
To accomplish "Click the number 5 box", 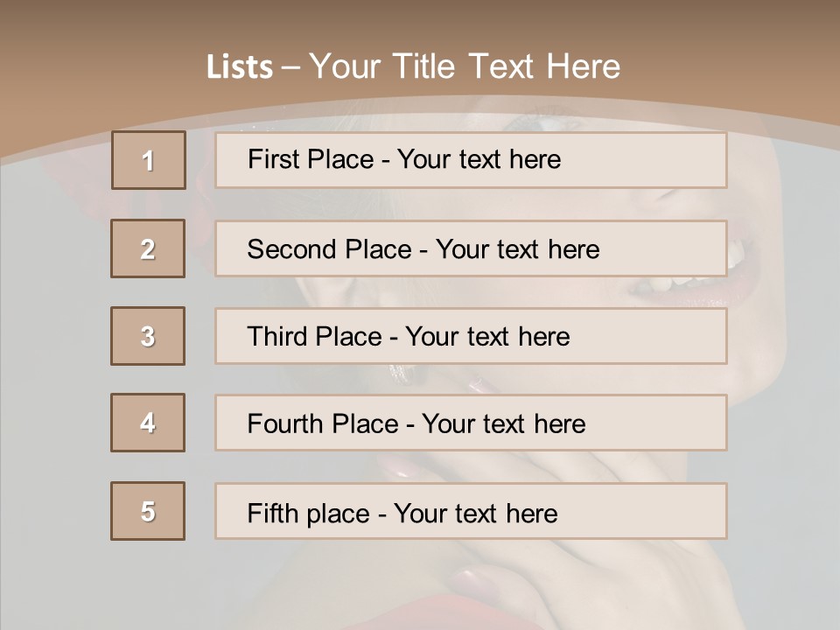I will pos(148,511).
